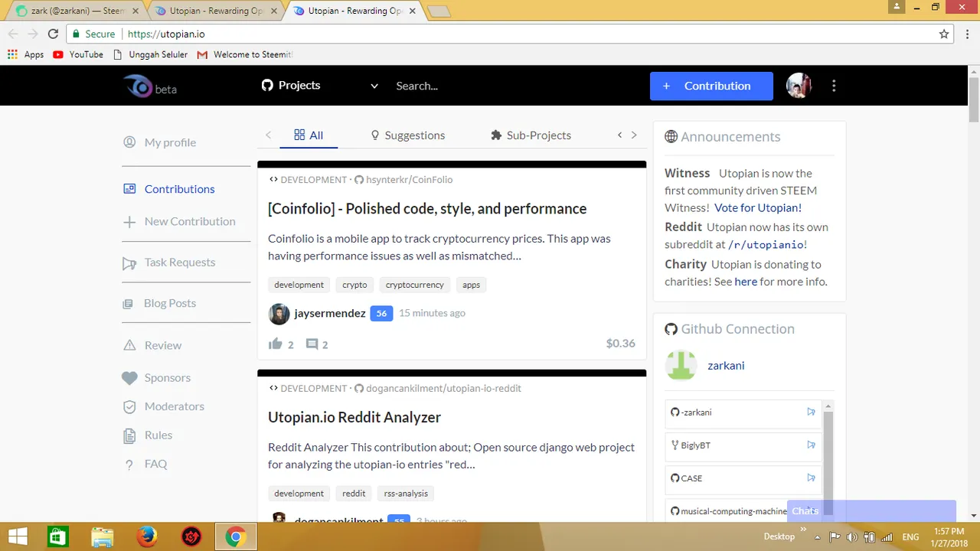Click the small previous-tab chevron

click(x=620, y=135)
